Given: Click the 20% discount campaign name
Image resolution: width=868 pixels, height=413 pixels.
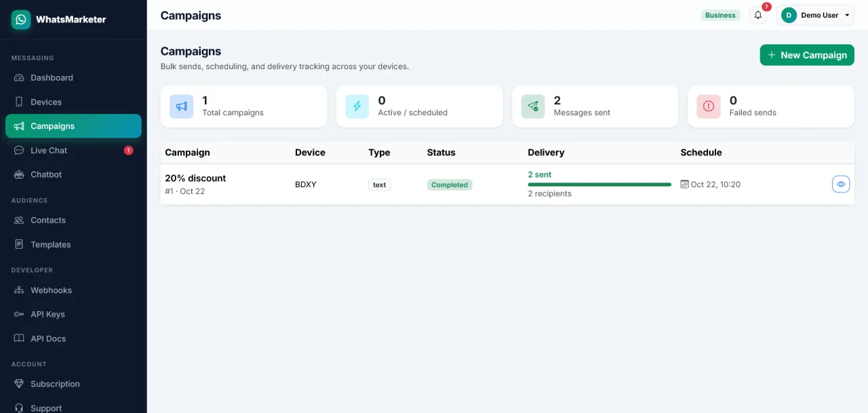Looking at the screenshot, I should (x=195, y=178).
